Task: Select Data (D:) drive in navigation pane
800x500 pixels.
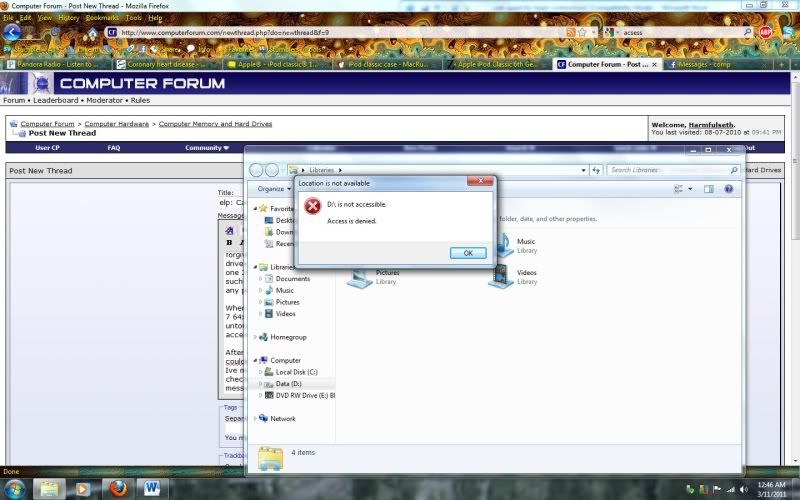Action: [x=289, y=383]
